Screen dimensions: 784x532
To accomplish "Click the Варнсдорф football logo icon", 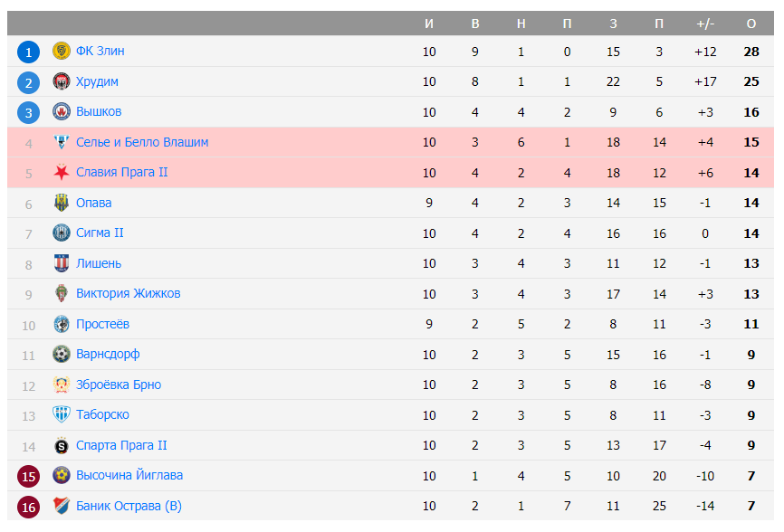I will [61, 355].
